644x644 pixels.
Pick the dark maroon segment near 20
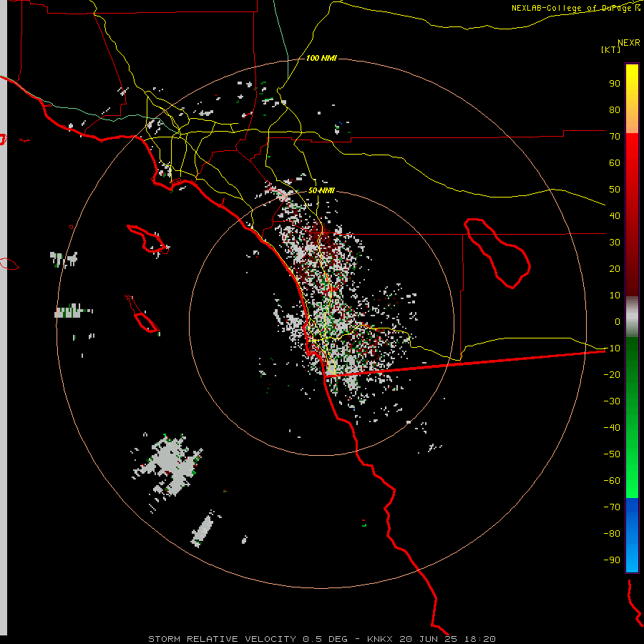click(632, 269)
